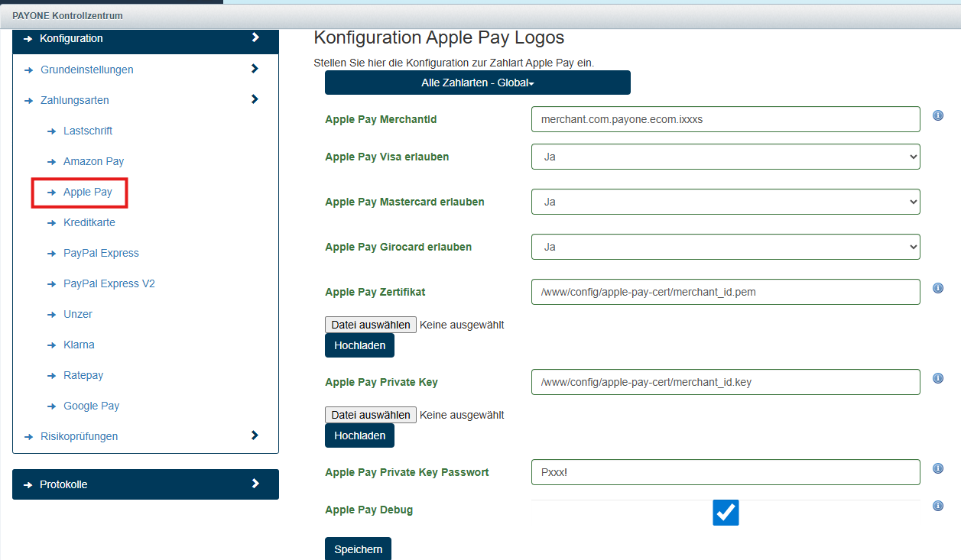Open the Apple Pay Girocard erlauben dropdown
The height and width of the screenshot is (560, 961).
click(726, 247)
